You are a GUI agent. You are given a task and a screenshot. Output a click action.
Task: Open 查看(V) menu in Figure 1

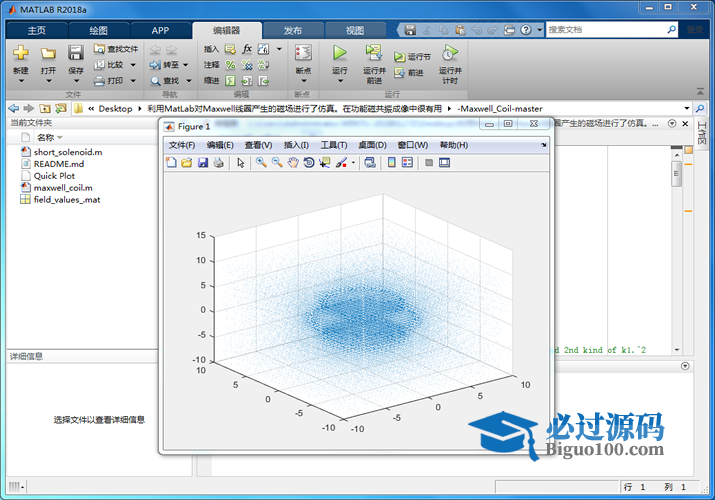coord(258,145)
